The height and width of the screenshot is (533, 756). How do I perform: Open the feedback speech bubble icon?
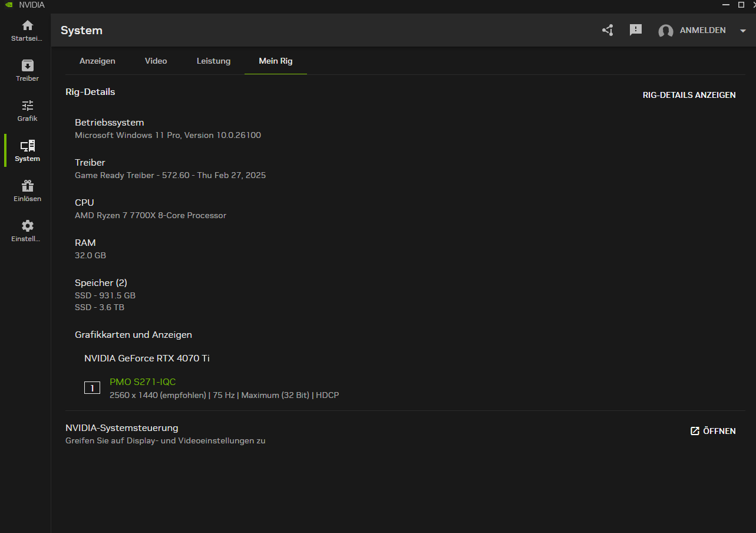(636, 30)
